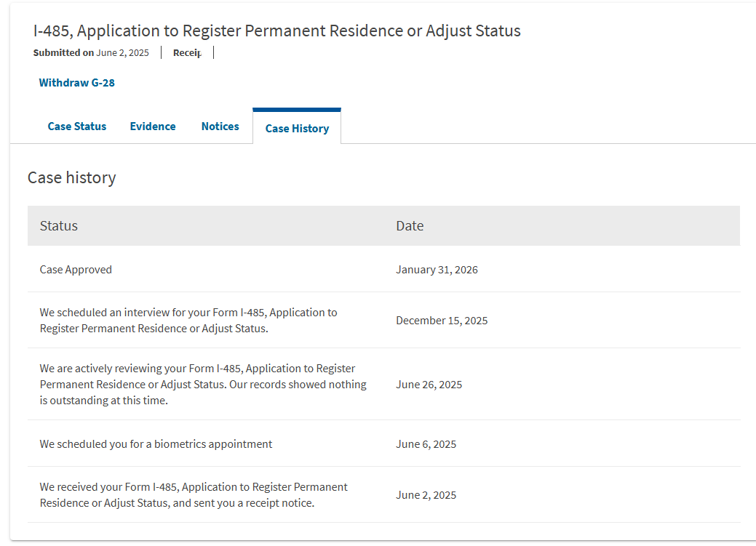Open the Case Status tab
Viewport: 756px width, 546px height.
(76, 127)
